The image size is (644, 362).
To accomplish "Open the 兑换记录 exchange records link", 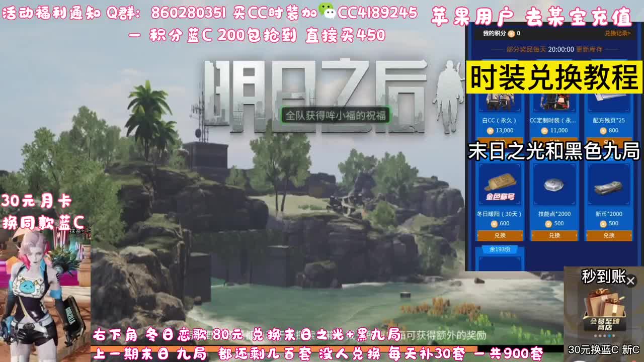I will point(618,33).
